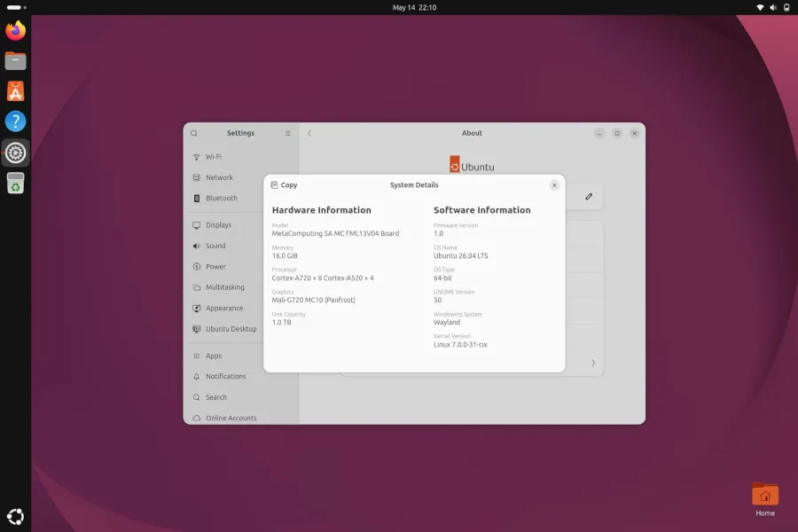This screenshot has width=798, height=532.
Task: Click kernel version Linux 7.0.0-31-cix
Action: [460, 345]
